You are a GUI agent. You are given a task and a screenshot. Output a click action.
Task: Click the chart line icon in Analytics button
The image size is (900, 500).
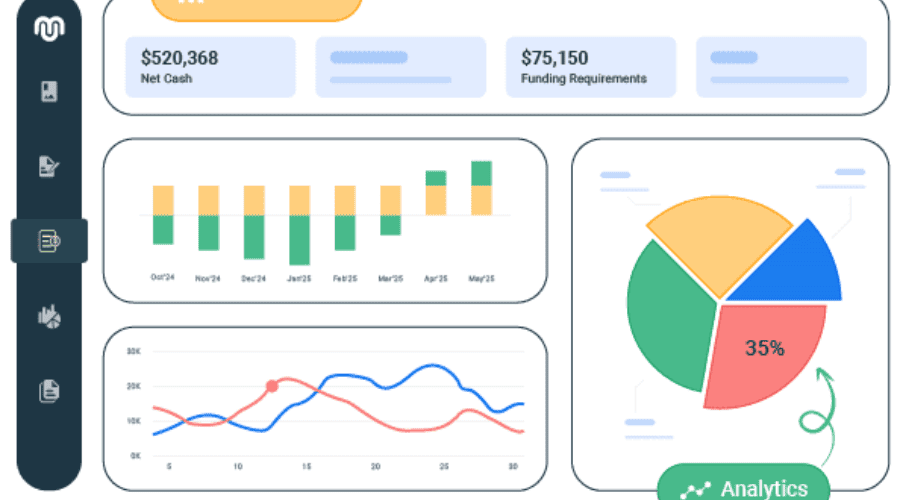point(695,490)
